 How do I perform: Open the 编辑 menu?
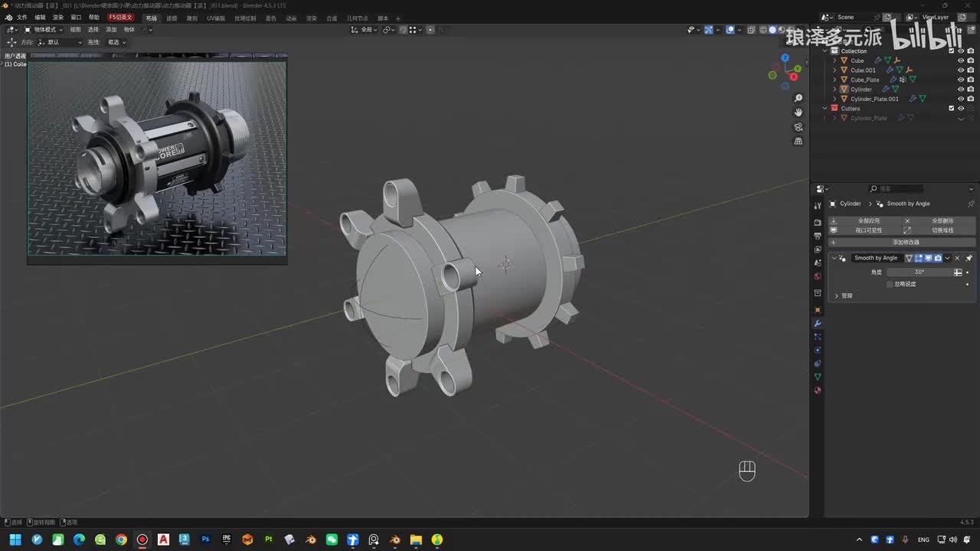click(40, 18)
